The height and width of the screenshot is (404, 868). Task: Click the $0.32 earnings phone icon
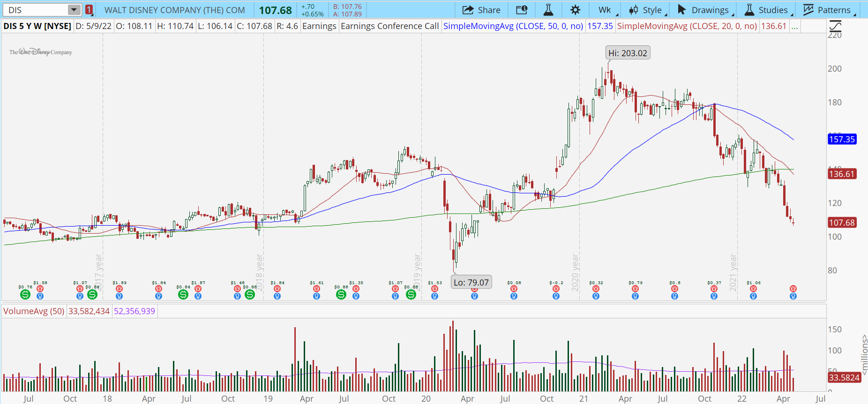point(596,289)
